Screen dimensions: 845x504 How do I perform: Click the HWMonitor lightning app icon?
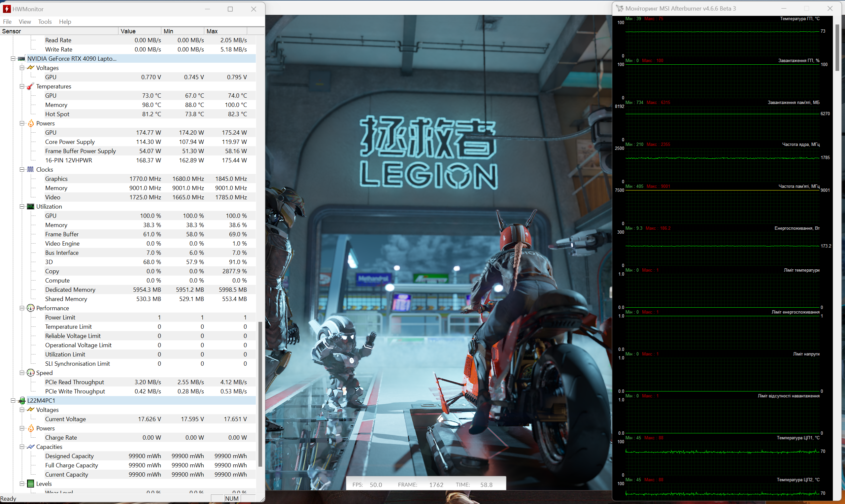click(x=7, y=9)
